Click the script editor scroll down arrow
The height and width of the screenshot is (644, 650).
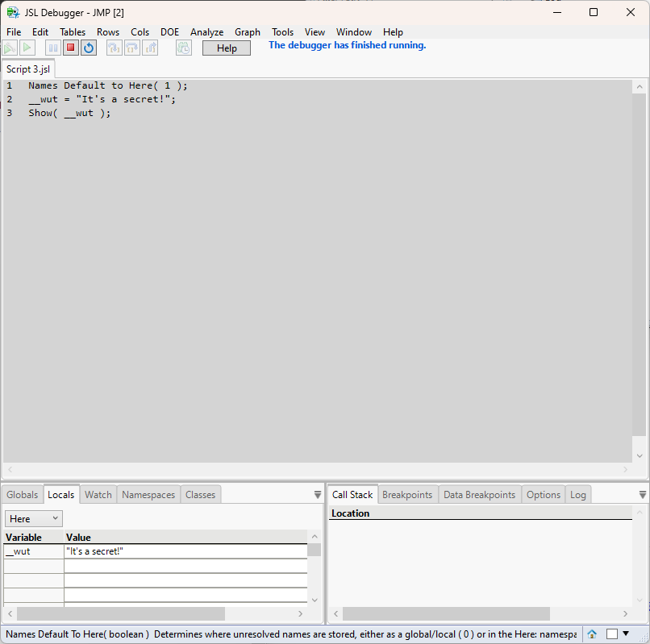[640, 456]
